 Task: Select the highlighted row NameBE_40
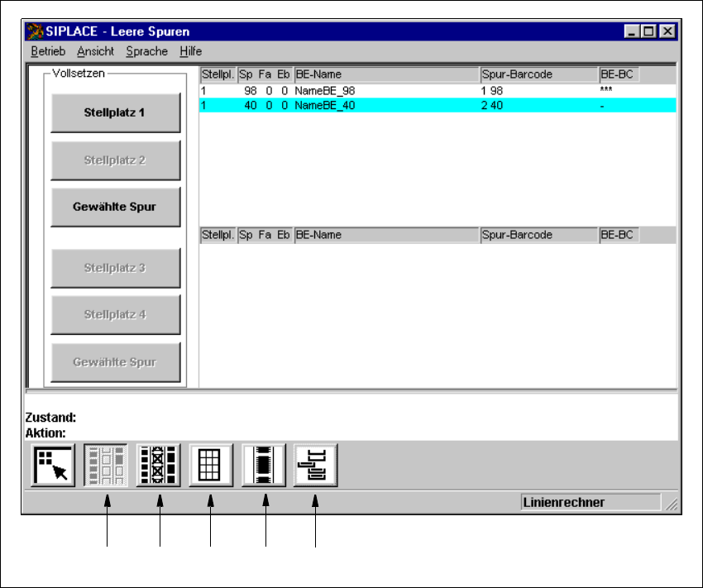click(438, 106)
